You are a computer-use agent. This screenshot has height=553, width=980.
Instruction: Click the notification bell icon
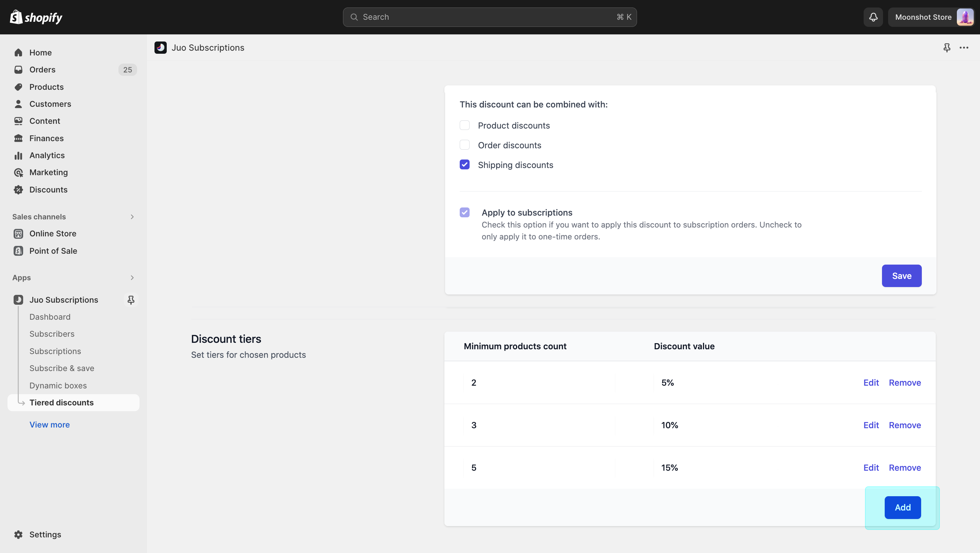[x=873, y=17]
